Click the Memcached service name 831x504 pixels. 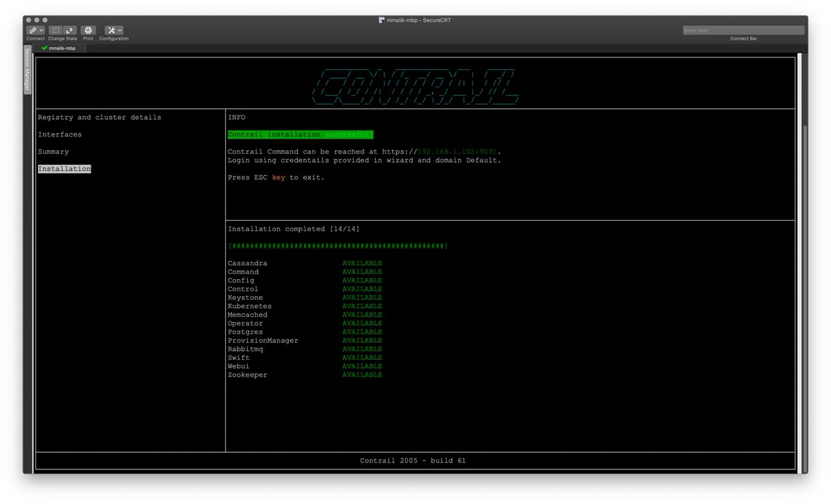(x=247, y=315)
